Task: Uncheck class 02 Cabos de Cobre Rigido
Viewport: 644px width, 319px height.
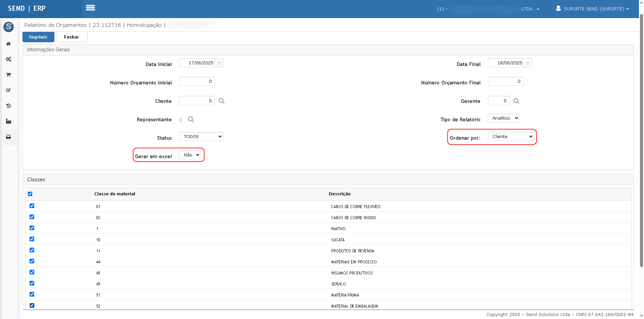Action: [x=32, y=217]
